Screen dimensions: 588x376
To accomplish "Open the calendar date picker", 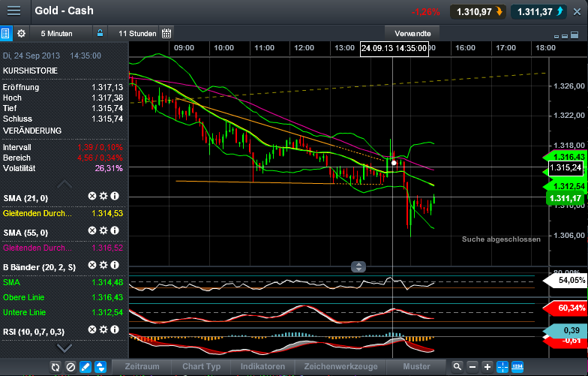I will 166,33.
